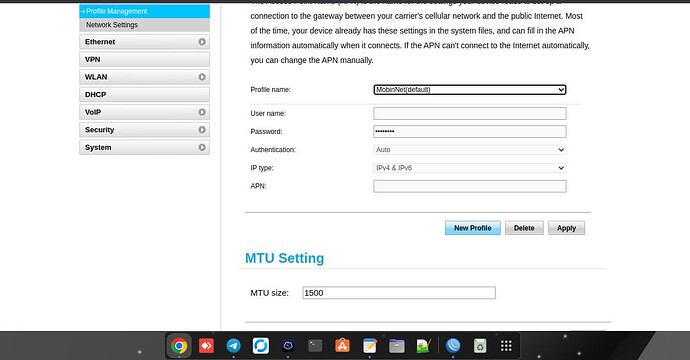Open the blue sphere browser icon in dock
Image resolution: width=690 pixels, height=360 pixels.
pos(453,346)
